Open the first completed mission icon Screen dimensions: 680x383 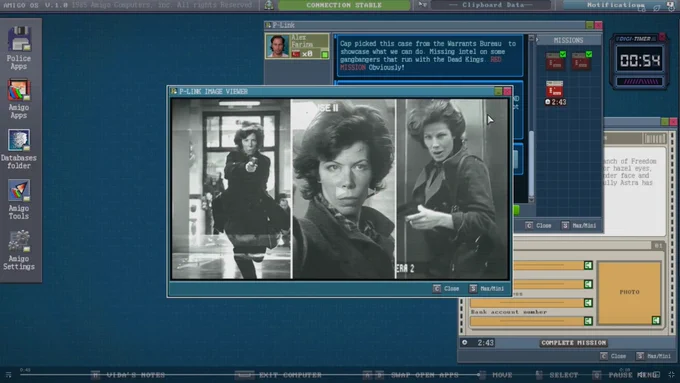pyautogui.click(x=556, y=61)
